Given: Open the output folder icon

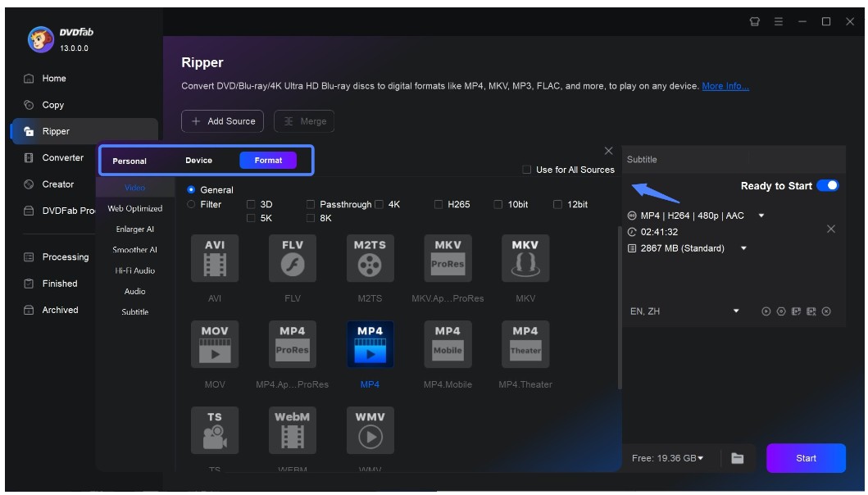Looking at the screenshot, I should coord(738,458).
